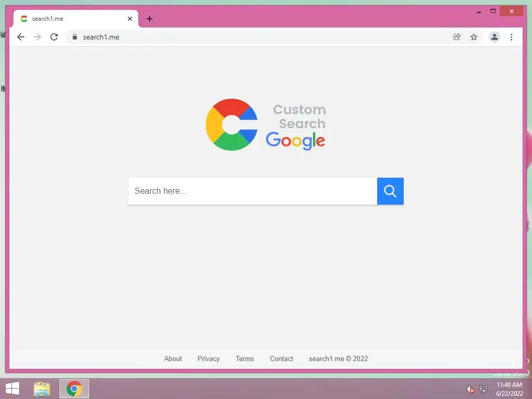Viewport: 532px width, 399px height.
Task: Open the Terms footer link
Action: click(245, 358)
